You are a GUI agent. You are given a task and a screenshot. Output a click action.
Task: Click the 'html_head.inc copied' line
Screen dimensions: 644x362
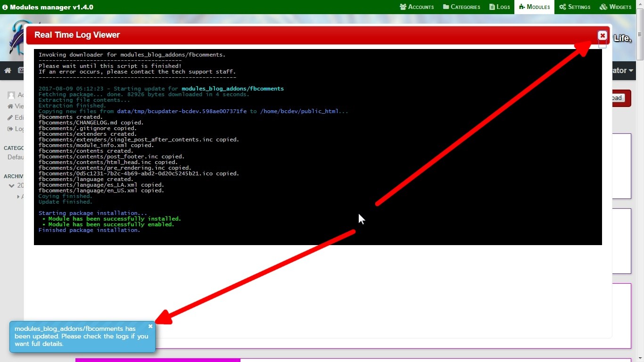108,162
